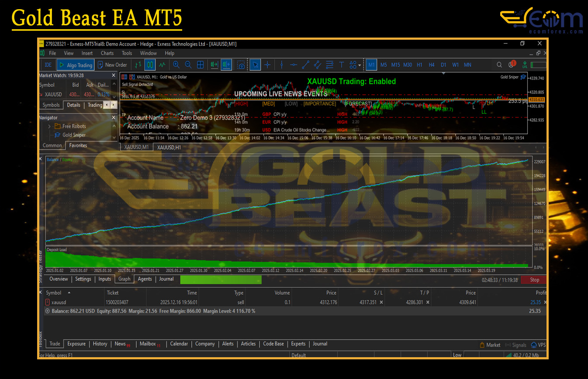Switch chart to candlesticks icon
The image size is (588, 379).
pos(150,65)
